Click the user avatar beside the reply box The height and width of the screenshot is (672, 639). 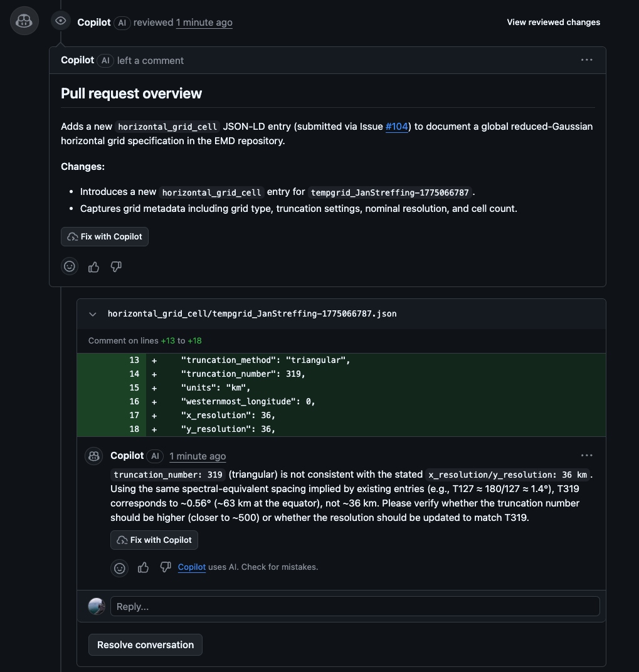(97, 606)
